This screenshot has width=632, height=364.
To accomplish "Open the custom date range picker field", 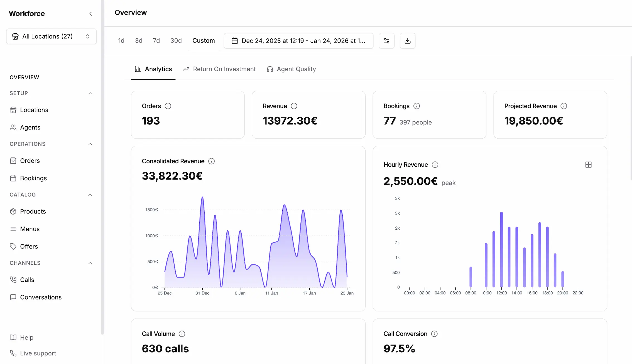I will point(298,41).
